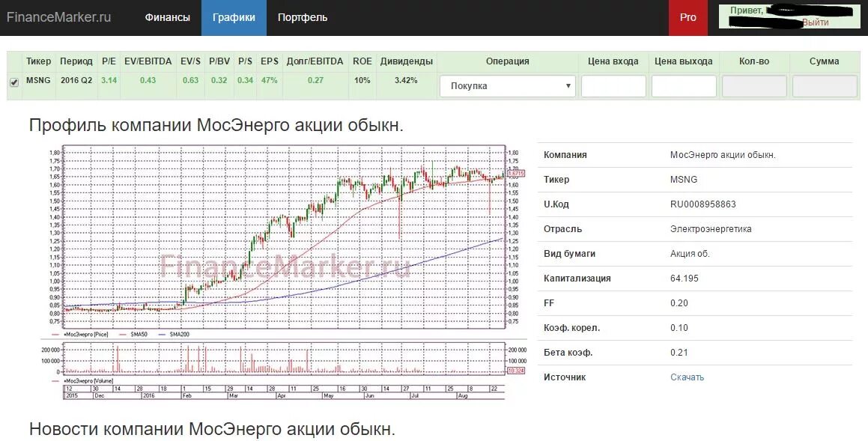Screen dimensions: 868x441
Task: Click the Цена выхода input field
Action: coord(684,86)
